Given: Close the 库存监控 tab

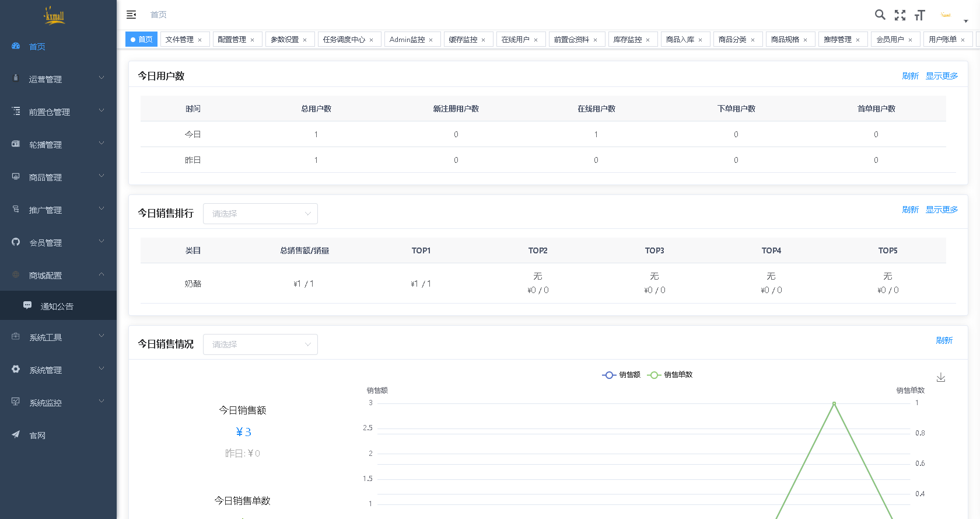Looking at the screenshot, I should pyautogui.click(x=647, y=40).
